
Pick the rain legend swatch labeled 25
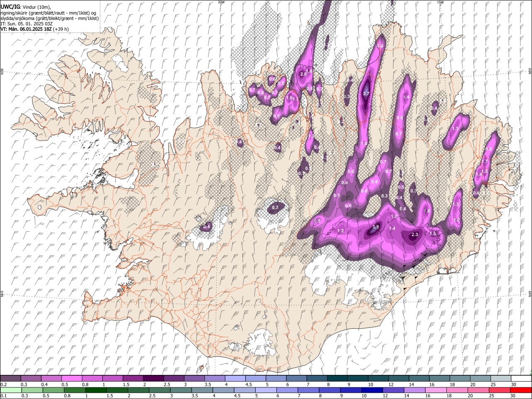pos(499,390)
